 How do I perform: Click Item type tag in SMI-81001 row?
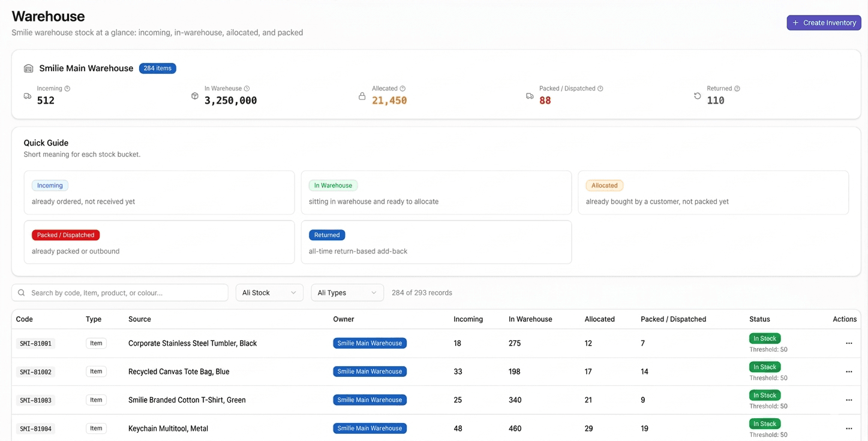96,343
